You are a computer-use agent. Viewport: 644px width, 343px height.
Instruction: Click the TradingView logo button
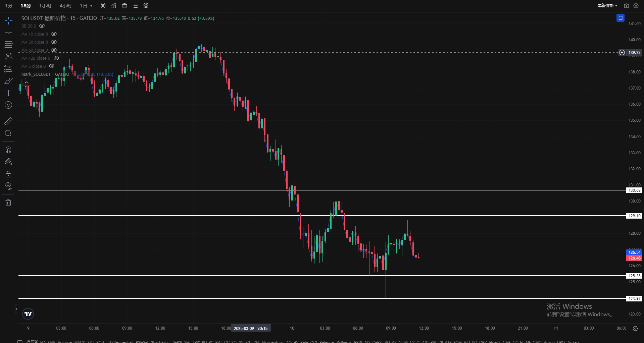(28, 314)
